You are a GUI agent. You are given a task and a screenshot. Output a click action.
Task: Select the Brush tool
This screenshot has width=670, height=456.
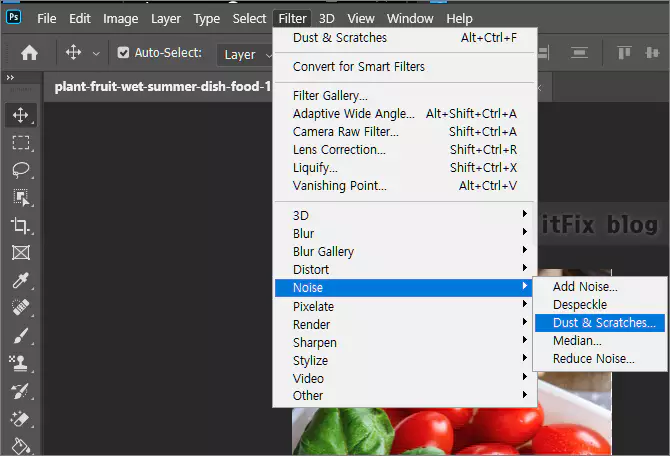(21, 335)
